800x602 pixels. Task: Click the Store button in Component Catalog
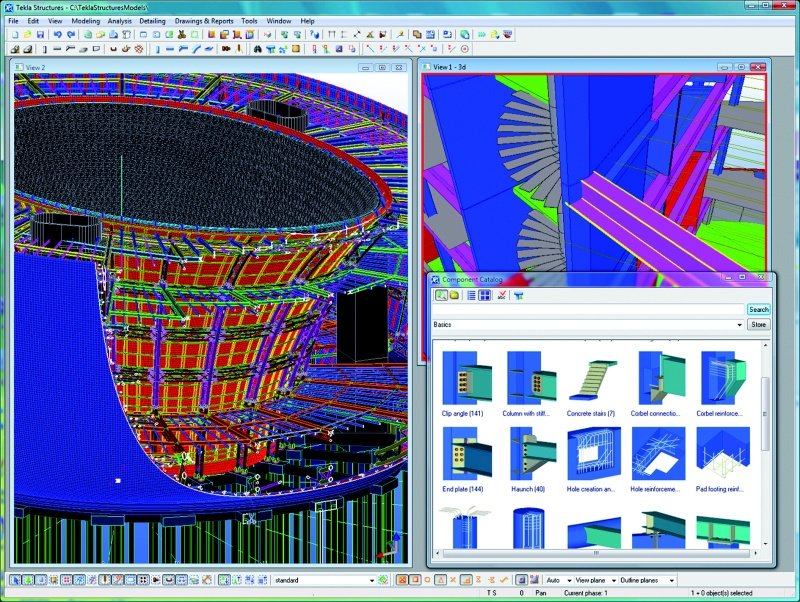pos(759,324)
